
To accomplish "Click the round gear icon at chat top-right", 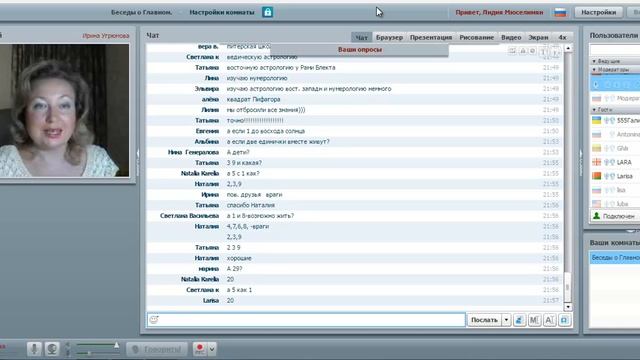I will (532, 51).
